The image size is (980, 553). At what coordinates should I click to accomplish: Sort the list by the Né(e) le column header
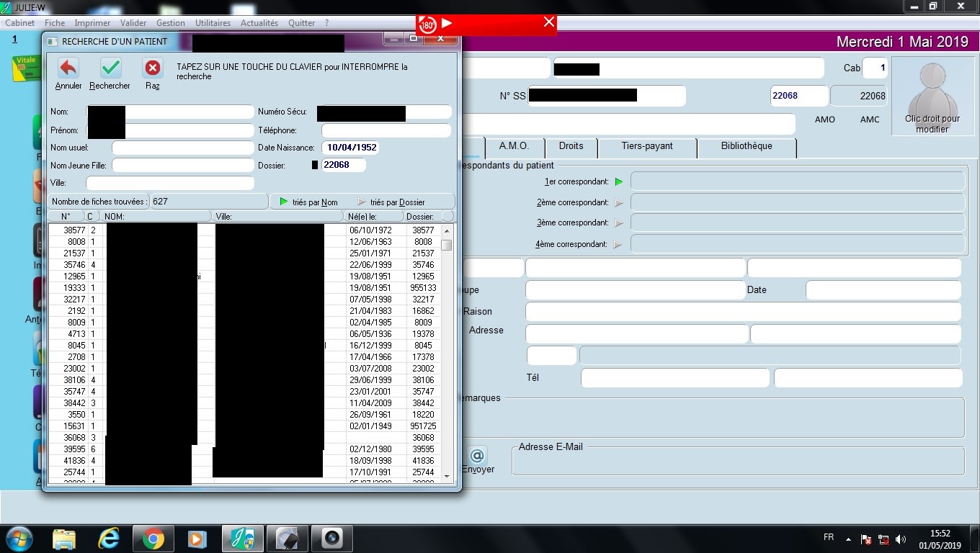[375, 216]
